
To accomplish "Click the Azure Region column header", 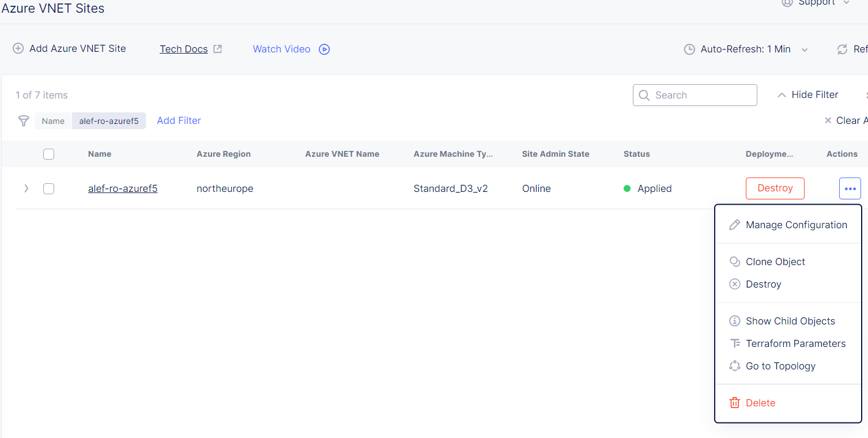I will 224,154.
